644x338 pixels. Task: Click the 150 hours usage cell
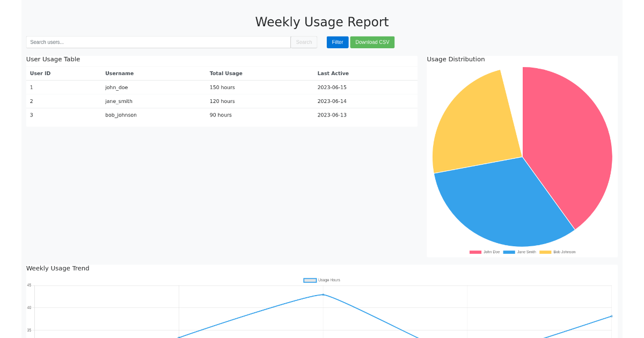tap(222, 87)
